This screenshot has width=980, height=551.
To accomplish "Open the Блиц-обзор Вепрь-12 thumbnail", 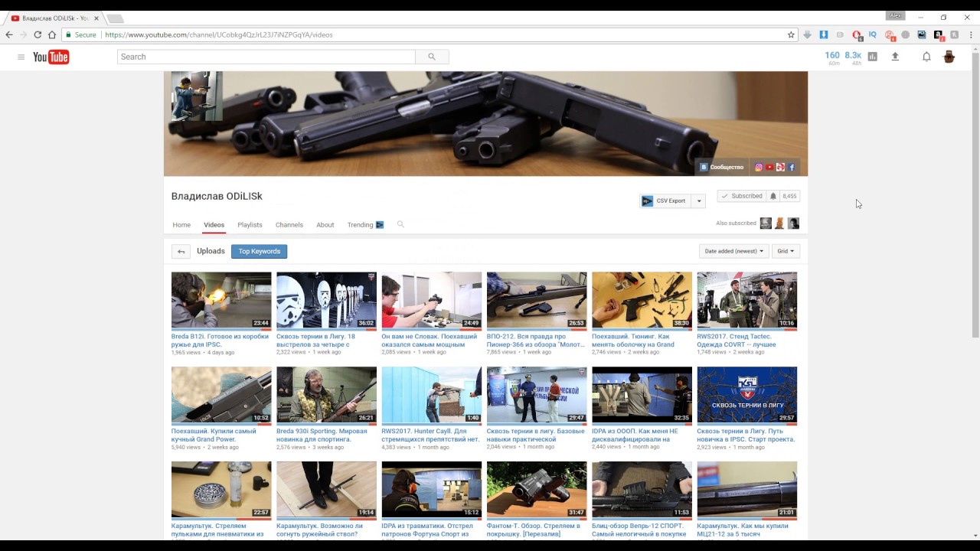I will coord(642,490).
